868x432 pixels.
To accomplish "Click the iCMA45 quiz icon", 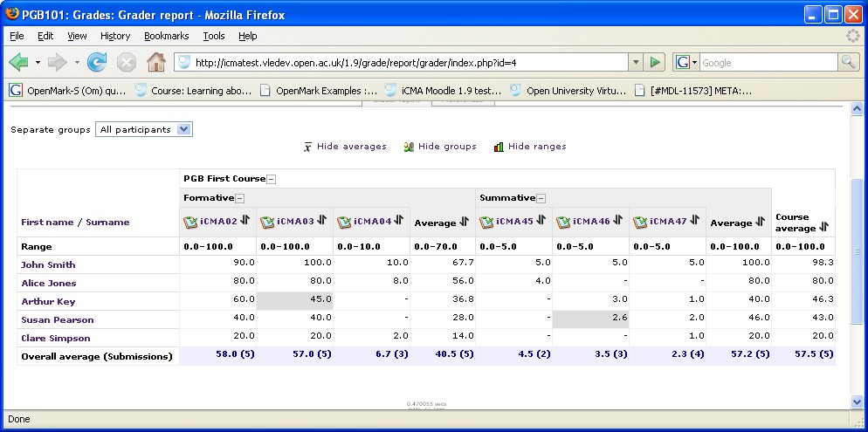I will (486, 222).
